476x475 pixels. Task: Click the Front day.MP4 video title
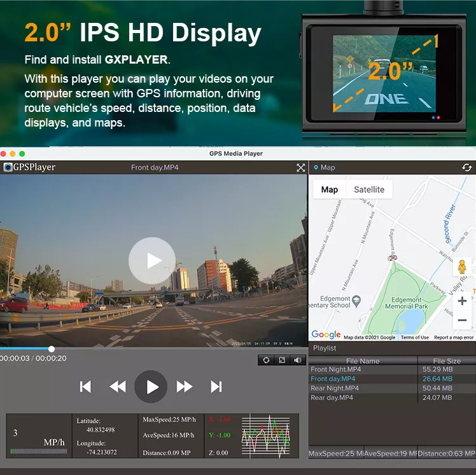pos(155,167)
